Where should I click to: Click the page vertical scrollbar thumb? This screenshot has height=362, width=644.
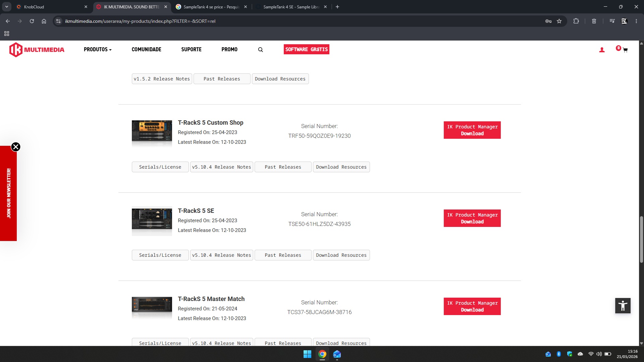[x=641, y=240]
